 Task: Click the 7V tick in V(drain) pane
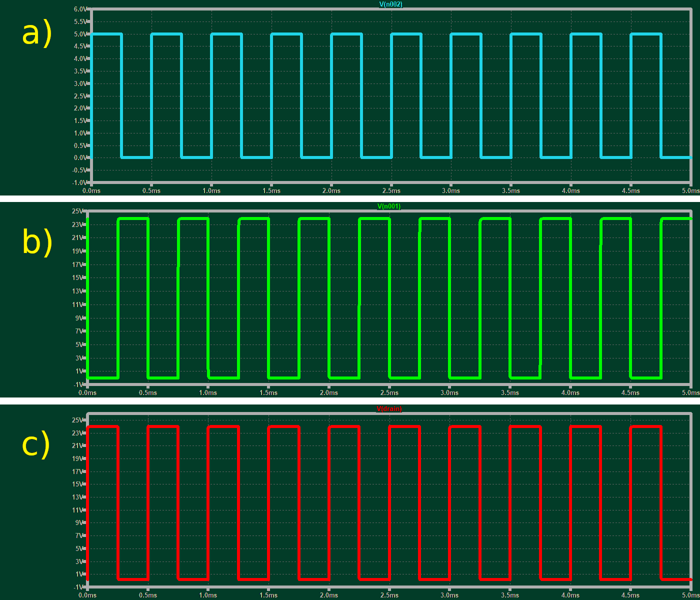click(80, 535)
